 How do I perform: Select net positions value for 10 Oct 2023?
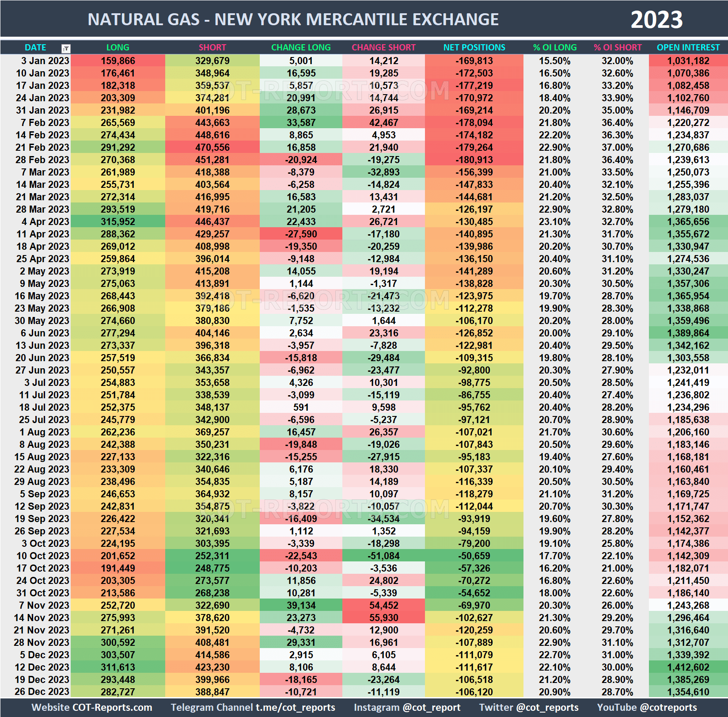(x=474, y=556)
